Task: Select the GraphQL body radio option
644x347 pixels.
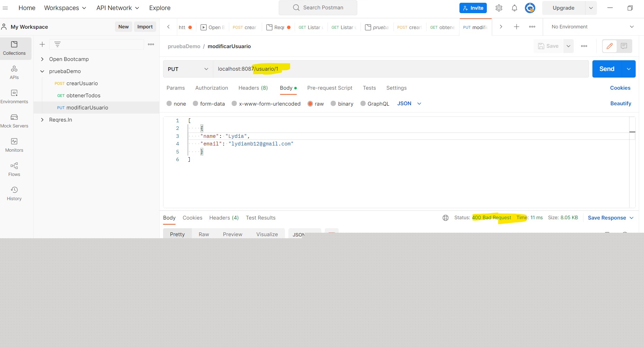Action: [x=363, y=104]
